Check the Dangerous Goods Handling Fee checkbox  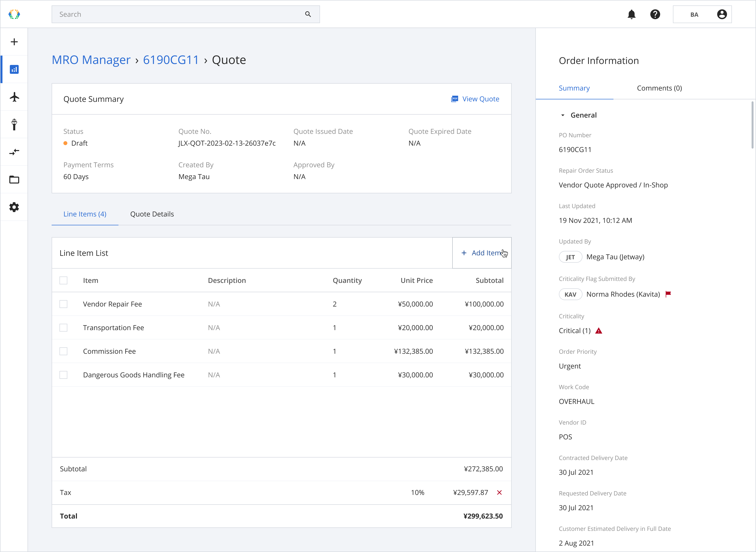coord(63,375)
